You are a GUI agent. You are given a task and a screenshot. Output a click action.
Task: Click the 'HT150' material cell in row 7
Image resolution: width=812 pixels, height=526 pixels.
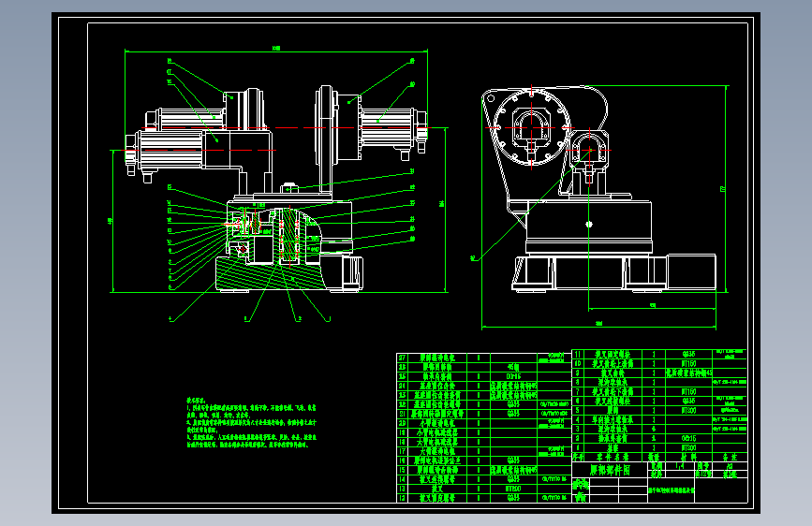point(688,392)
